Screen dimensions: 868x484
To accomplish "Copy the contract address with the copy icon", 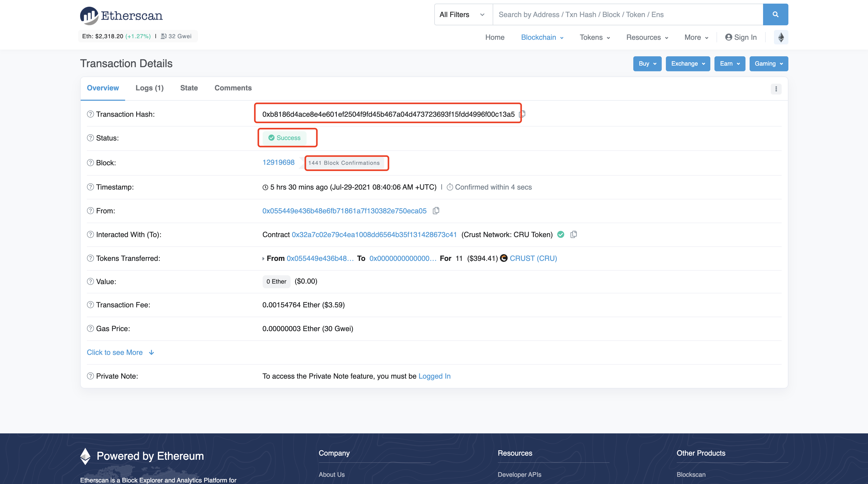I will click(574, 234).
